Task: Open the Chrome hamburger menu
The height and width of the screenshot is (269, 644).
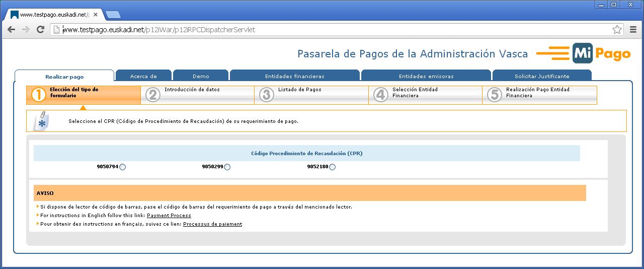Action: [x=633, y=30]
